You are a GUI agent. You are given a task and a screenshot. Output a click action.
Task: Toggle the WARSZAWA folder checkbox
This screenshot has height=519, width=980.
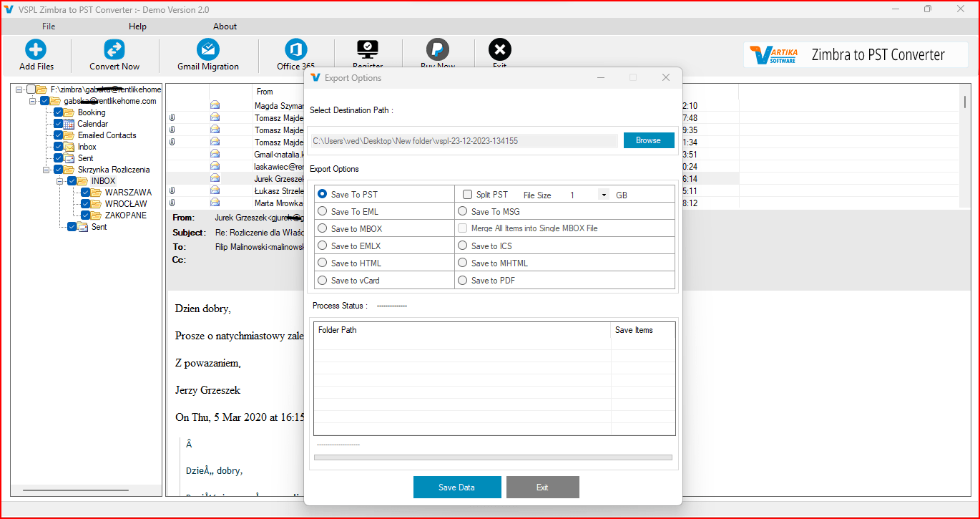[86, 193]
